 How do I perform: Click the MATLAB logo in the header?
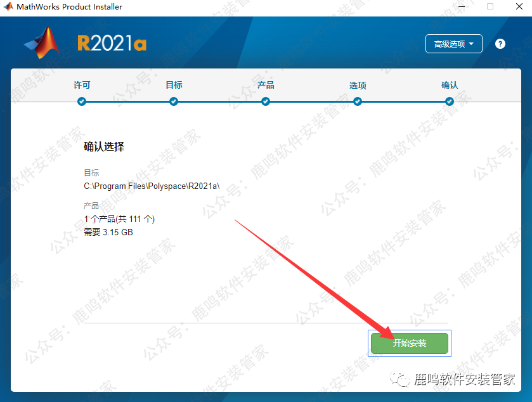(x=43, y=42)
